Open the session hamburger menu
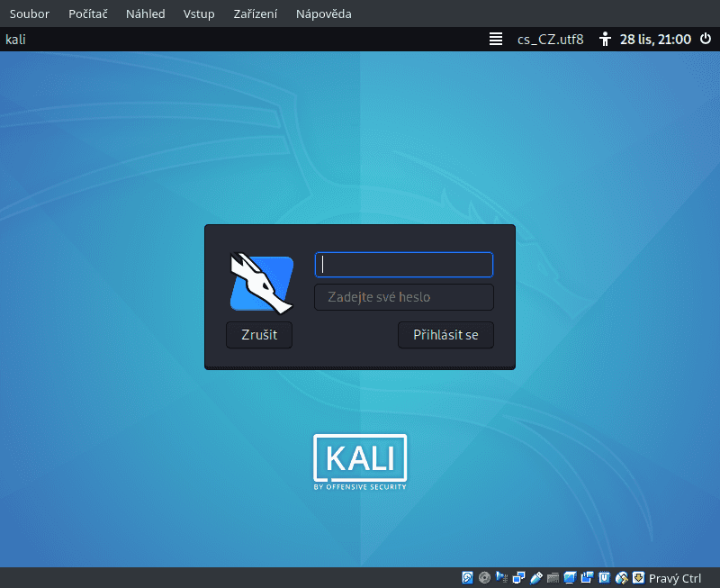This screenshot has width=720, height=588. click(x=495, y=39)
